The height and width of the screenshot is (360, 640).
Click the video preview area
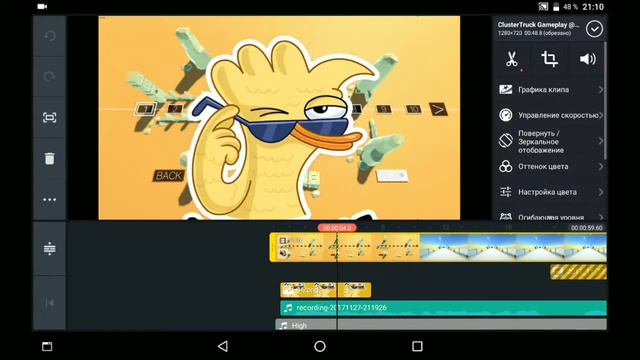pyautogui.click(x=279, y=118)
